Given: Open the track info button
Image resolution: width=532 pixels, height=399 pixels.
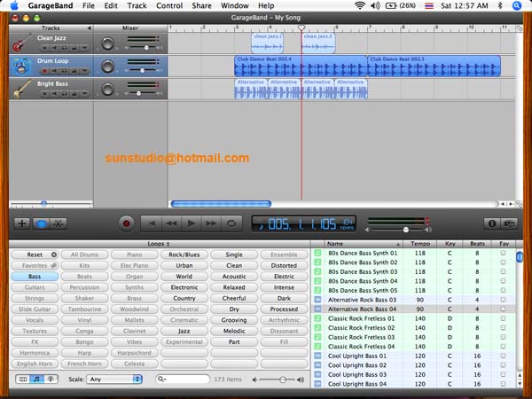Looking at the screenshot, I should 492,223.
